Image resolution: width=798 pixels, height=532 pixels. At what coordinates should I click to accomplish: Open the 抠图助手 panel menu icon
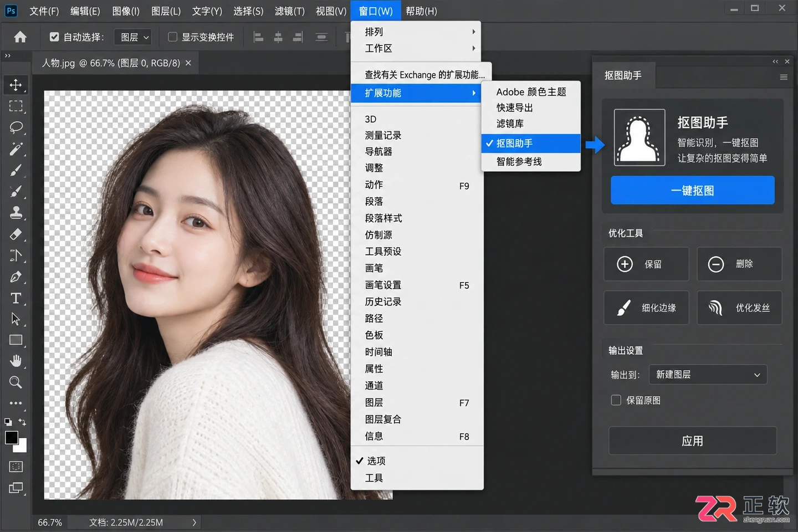tap(784, 77)
